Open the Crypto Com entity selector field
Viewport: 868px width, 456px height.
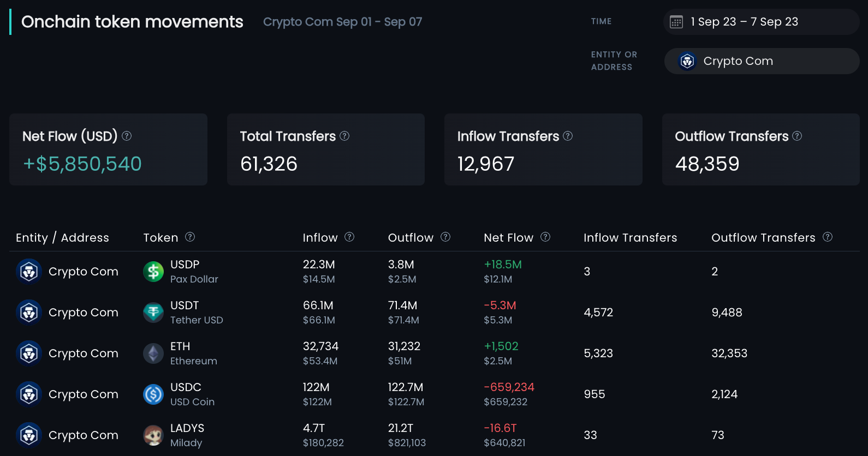click(762, 61)
